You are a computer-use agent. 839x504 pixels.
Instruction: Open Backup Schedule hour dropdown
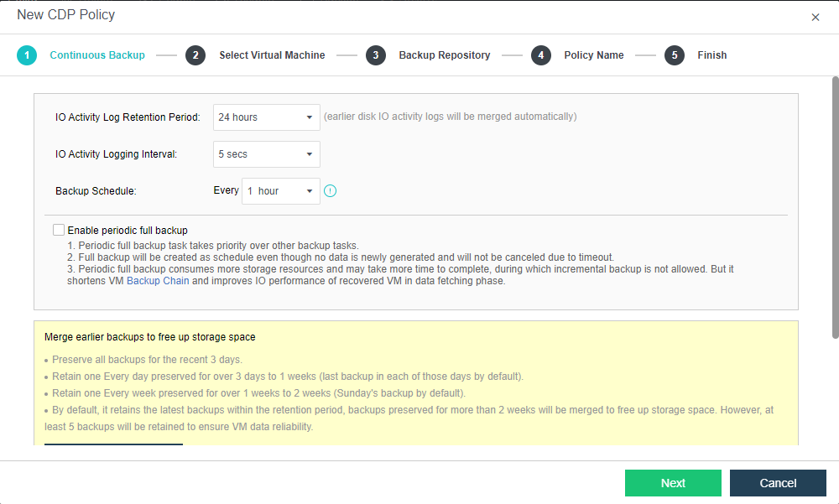coord(281,191)
